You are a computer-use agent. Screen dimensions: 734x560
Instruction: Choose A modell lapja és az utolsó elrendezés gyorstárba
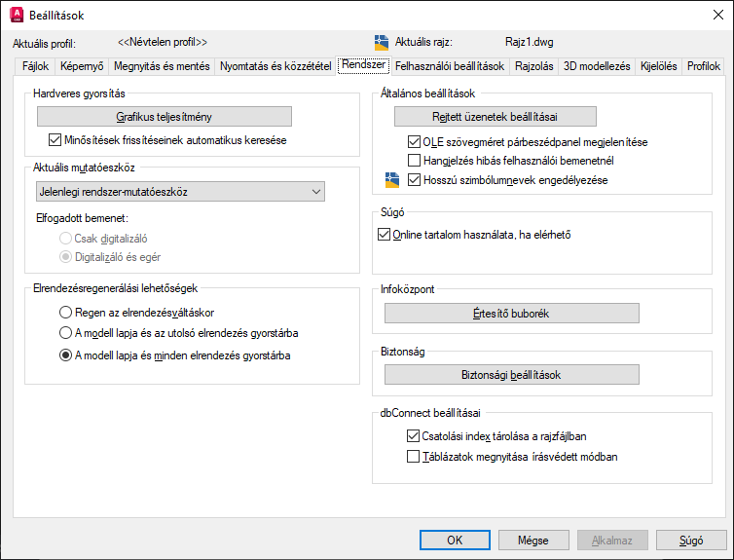(65, 333)
